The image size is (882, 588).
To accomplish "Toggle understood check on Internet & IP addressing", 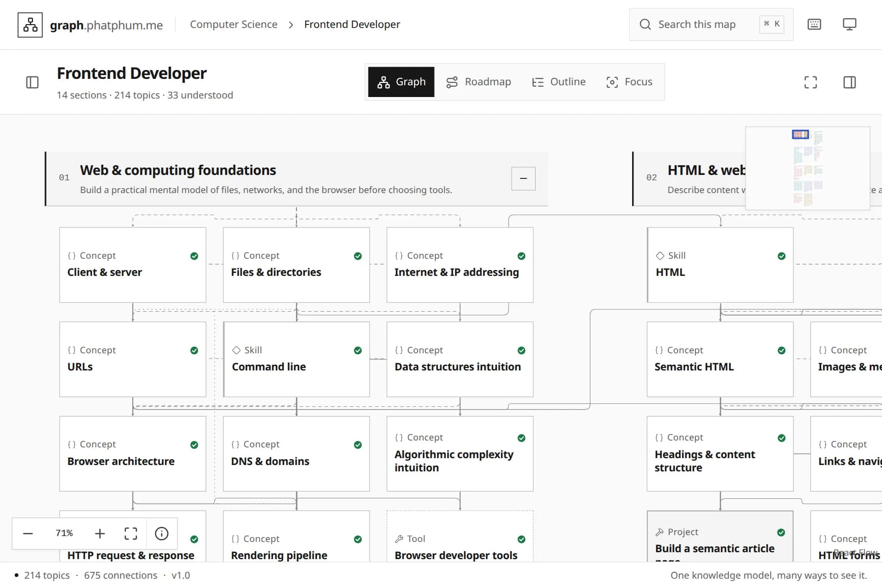I will coord(521,256).
